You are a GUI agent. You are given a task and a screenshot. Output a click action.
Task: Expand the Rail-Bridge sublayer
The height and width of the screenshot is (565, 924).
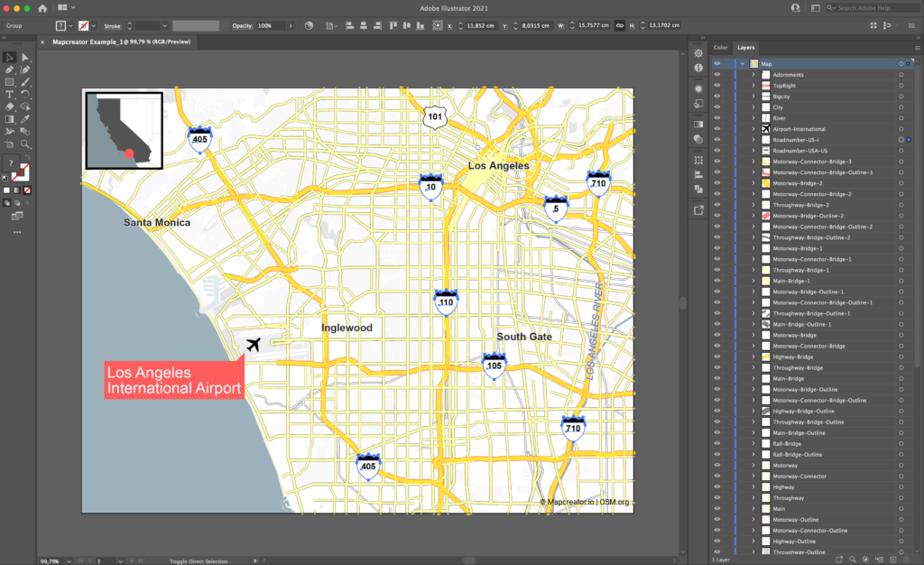[x=753, y=444]
